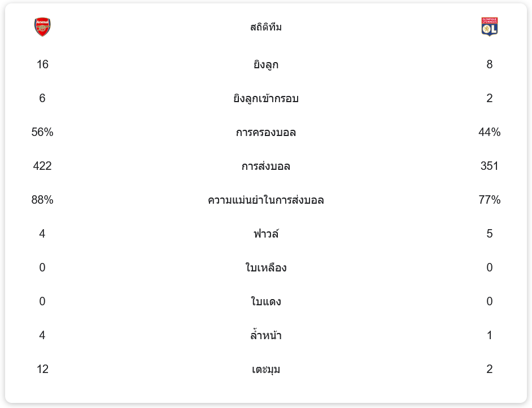Select the ฟาวล์ stat label
532x408 pixels.
pos(266,234)
